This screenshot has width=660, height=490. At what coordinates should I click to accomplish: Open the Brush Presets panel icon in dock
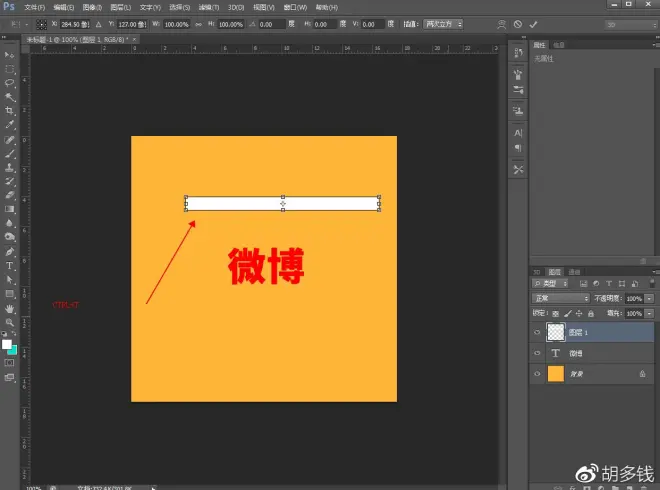(x=518, y=90)
